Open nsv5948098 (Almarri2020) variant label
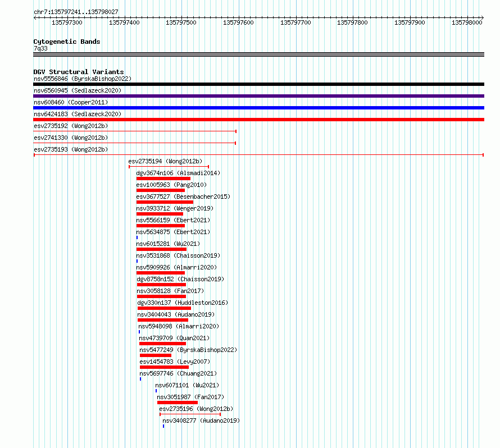500x448 pixels. coord(179,326)
